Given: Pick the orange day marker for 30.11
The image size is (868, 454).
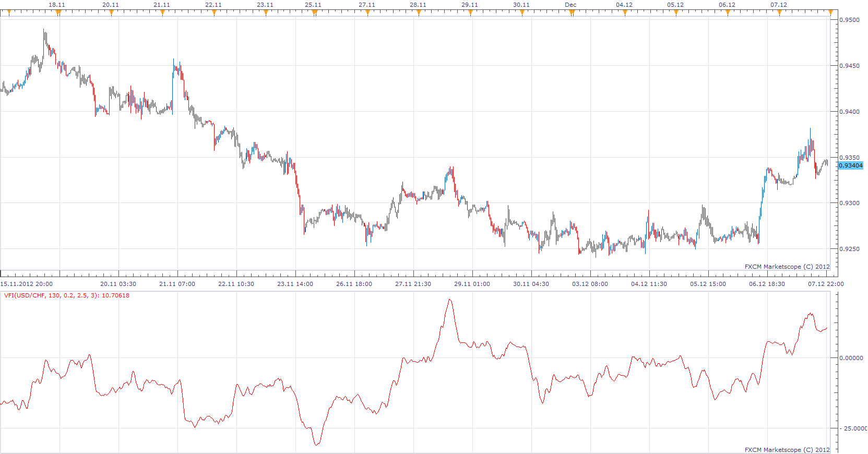Looking at the screenshot, I should click(522, 13).
